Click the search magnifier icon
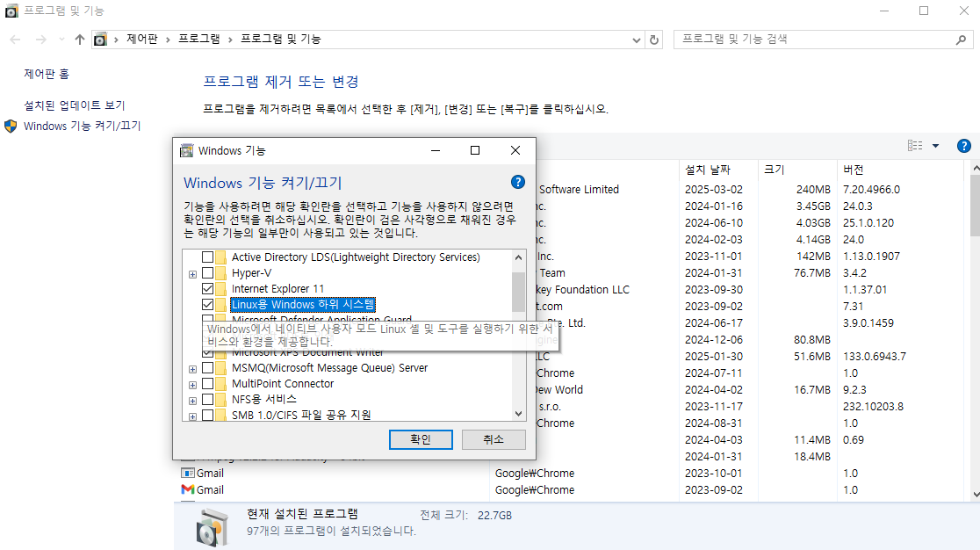The width and height of the screenshot is (980, 550). [962, 40]
